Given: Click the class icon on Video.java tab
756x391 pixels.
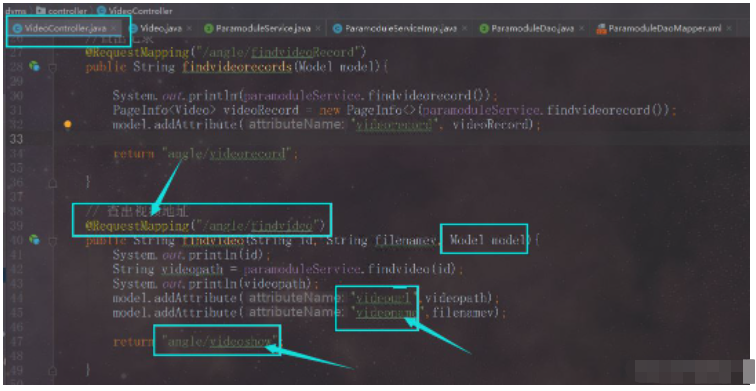Looking at the screenshot, I should tap(134, 28).
